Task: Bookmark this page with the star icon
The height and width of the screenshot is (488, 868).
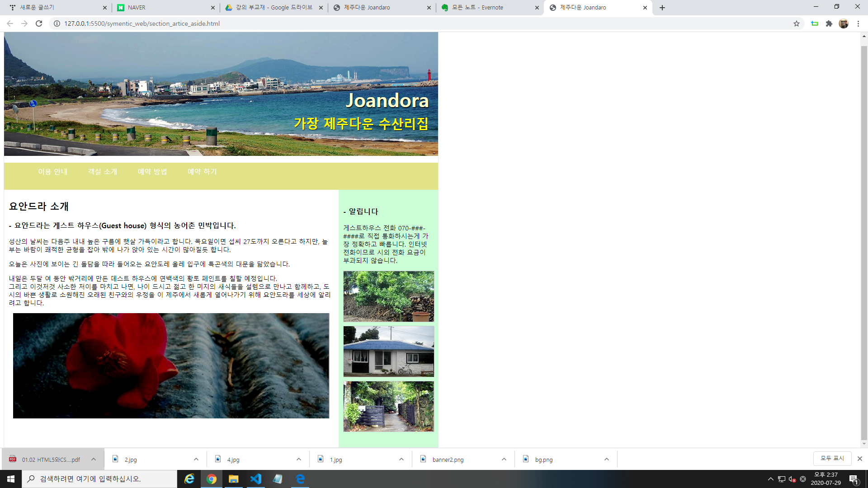Action: pyautogui.click(x=796, y=23)
